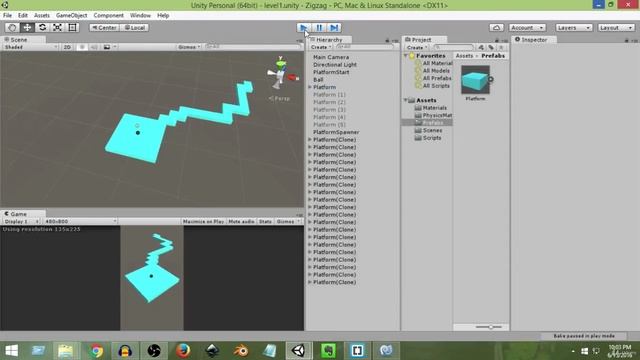This screenshot has width=640, height=360.
Task: Open the Display 1 dropdown
Action: coord(21,221)
